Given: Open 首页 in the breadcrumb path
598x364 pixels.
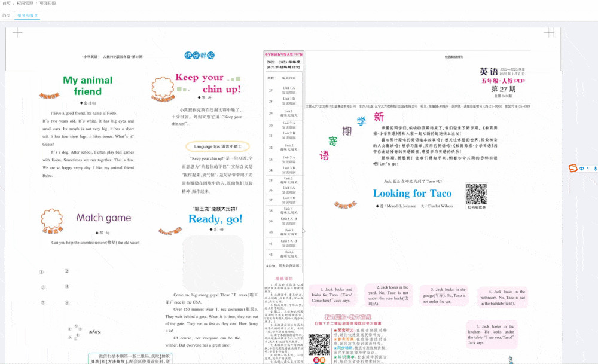Looking at the screenshot, I should coord(7,4).
